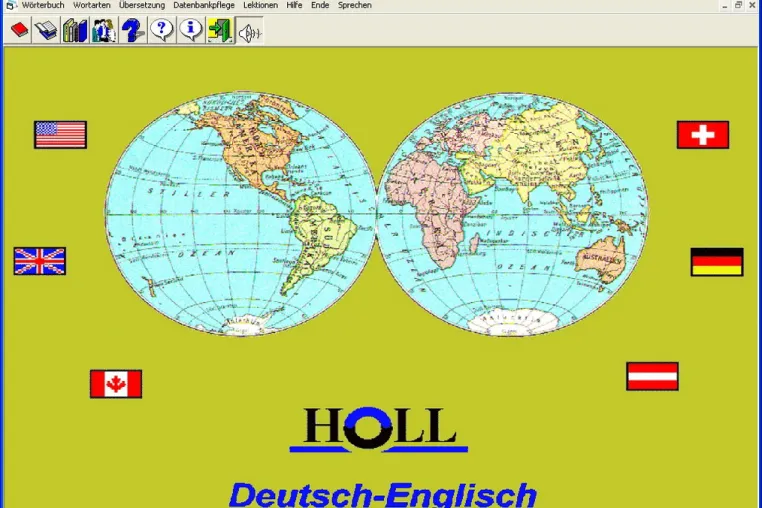Open the Übersetzung menu
The width and height of the screenshot is (762, 508).
142,5
